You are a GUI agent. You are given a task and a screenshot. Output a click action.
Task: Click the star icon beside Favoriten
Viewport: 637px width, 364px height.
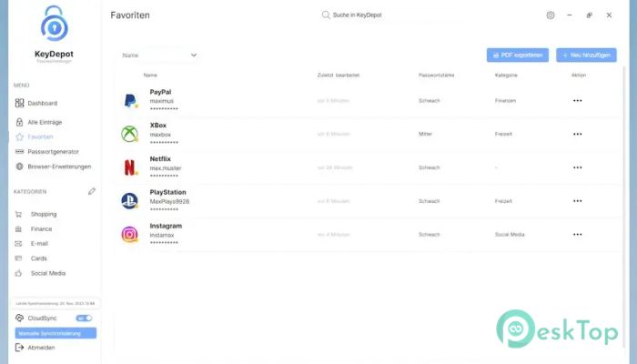click(x=19, y=136)
